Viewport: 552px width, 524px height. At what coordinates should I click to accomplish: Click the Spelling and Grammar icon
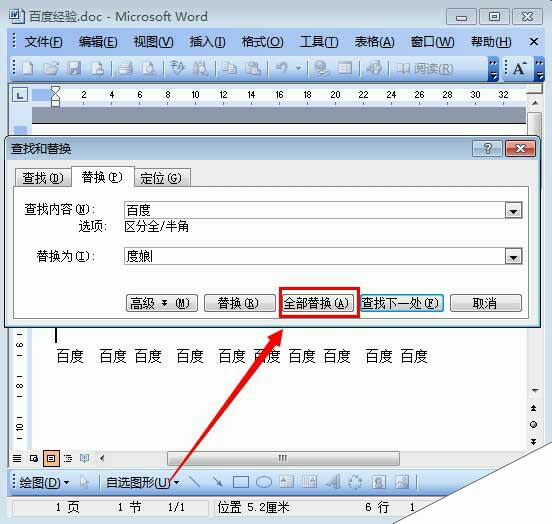177,68
